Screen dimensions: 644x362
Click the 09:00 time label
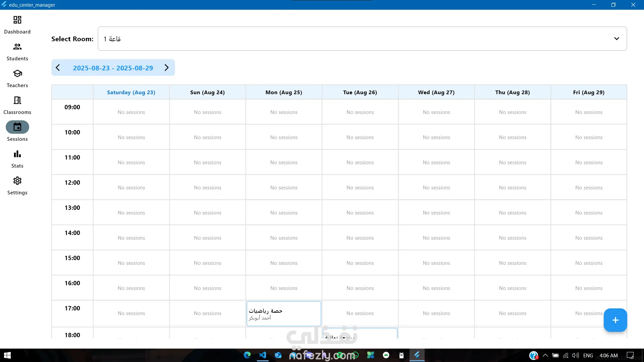point(72,107)
